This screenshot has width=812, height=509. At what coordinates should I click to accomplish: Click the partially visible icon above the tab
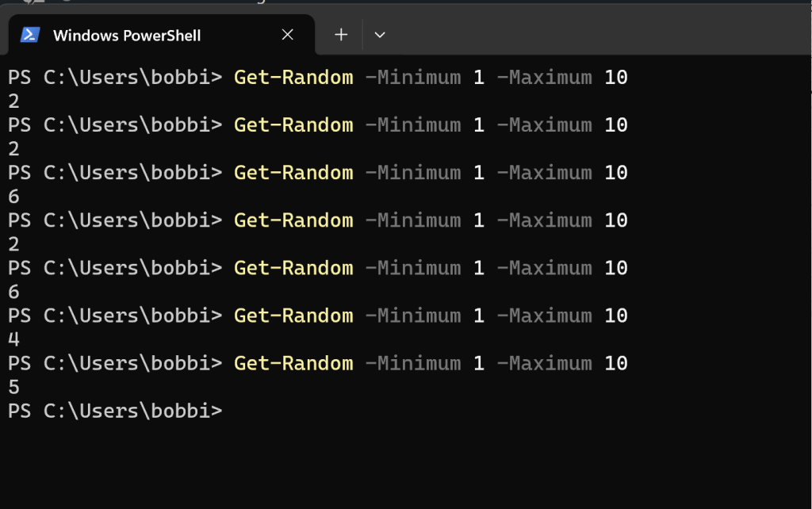point(32,3)
